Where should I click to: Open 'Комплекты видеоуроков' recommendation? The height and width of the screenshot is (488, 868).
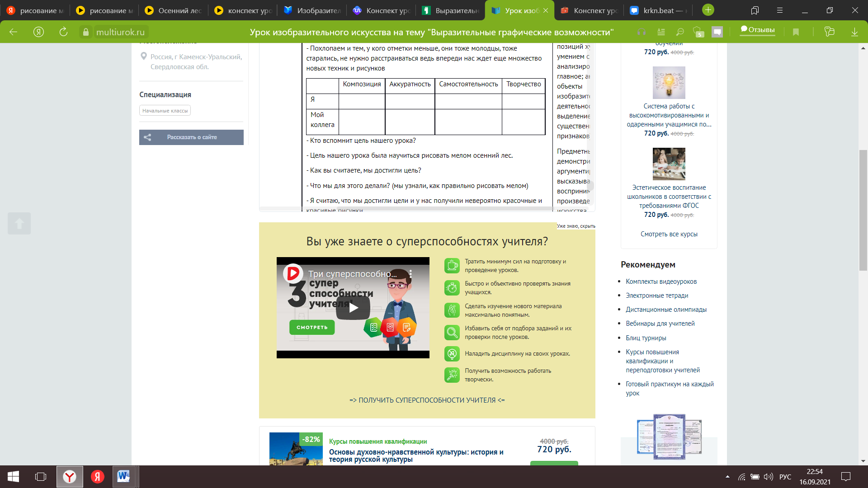click(x=661, y=282)
